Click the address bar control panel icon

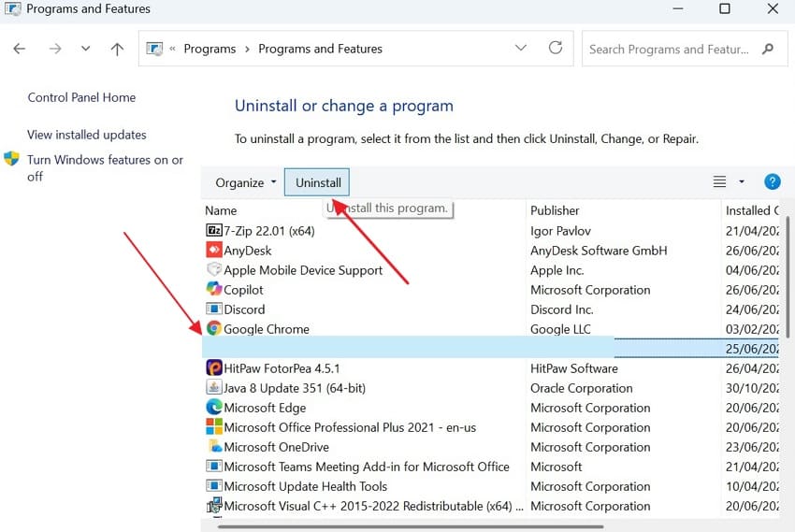154,49
